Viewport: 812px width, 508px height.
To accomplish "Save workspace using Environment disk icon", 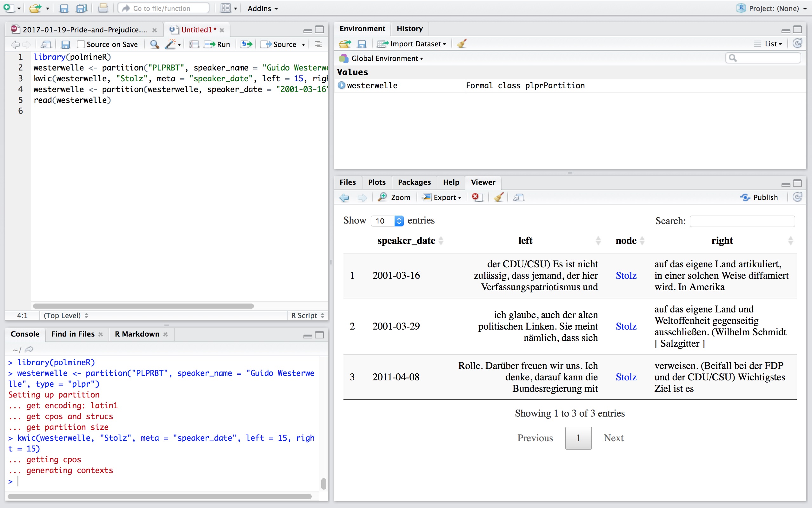I will tap(362, 44).
